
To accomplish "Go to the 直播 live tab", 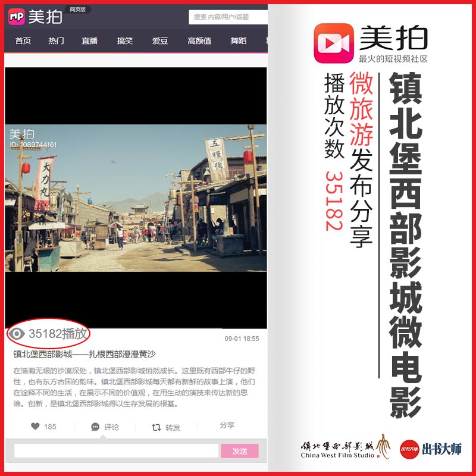I will [90, 41].
